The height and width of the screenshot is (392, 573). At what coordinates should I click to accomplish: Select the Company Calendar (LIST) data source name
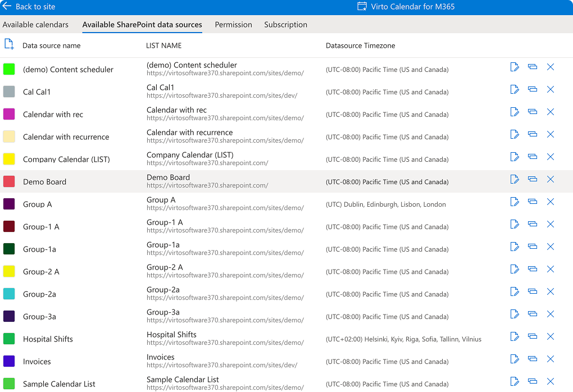click(66, 159)
